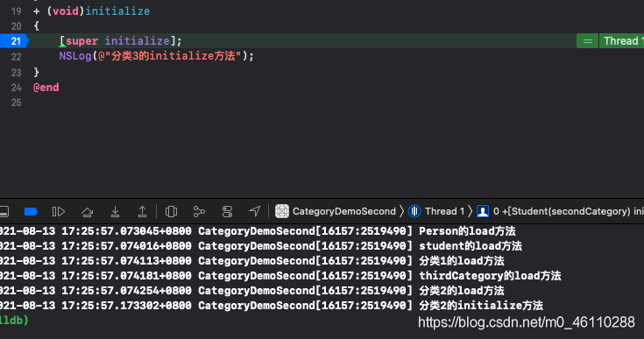Select stack frame 0 Student(secondCategory)
The height and width of the screenshot is (339, 644).
click(x=560, y=211)
